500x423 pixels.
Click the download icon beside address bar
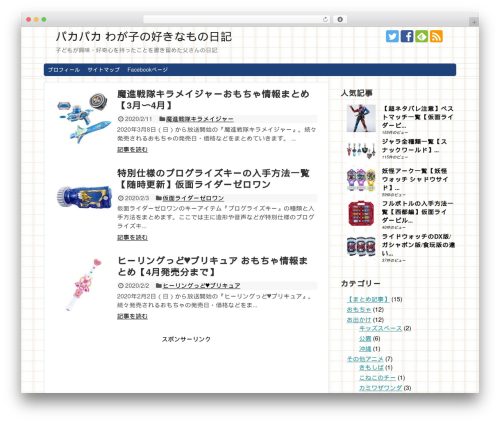[340, 19]
